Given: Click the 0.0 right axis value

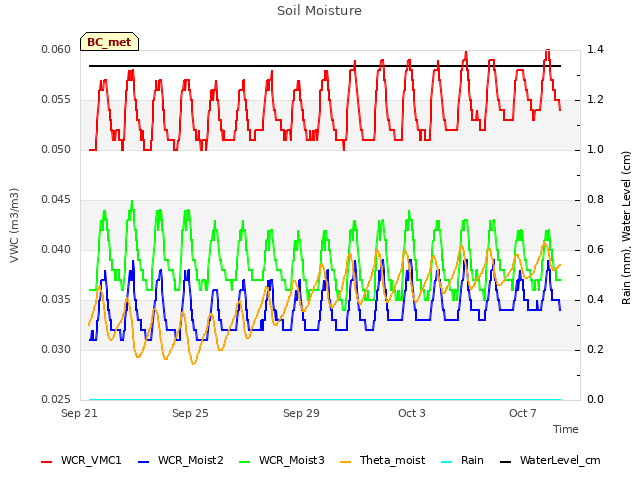Looking at the screenshot, I should (595, 399).
